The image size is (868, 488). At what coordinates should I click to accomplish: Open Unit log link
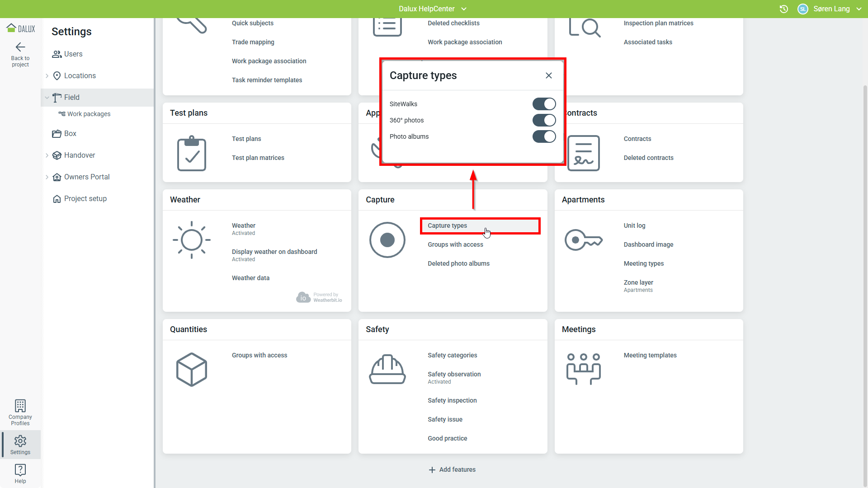point(634,225)
